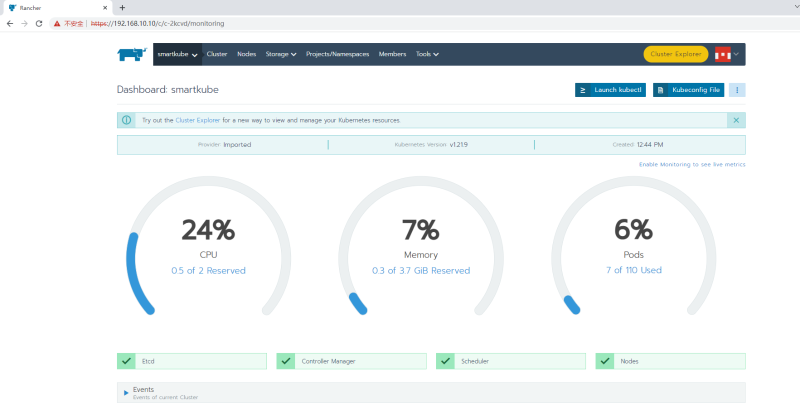Click Launch kubectl button
Image resolution: width=800 pixels, height=420 pixels.
click(x=610, y=90)
